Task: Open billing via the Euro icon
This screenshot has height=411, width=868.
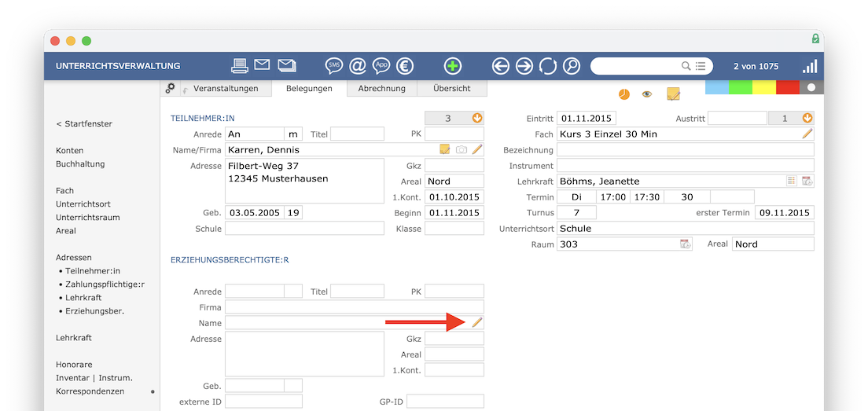Action: point(405,66)
